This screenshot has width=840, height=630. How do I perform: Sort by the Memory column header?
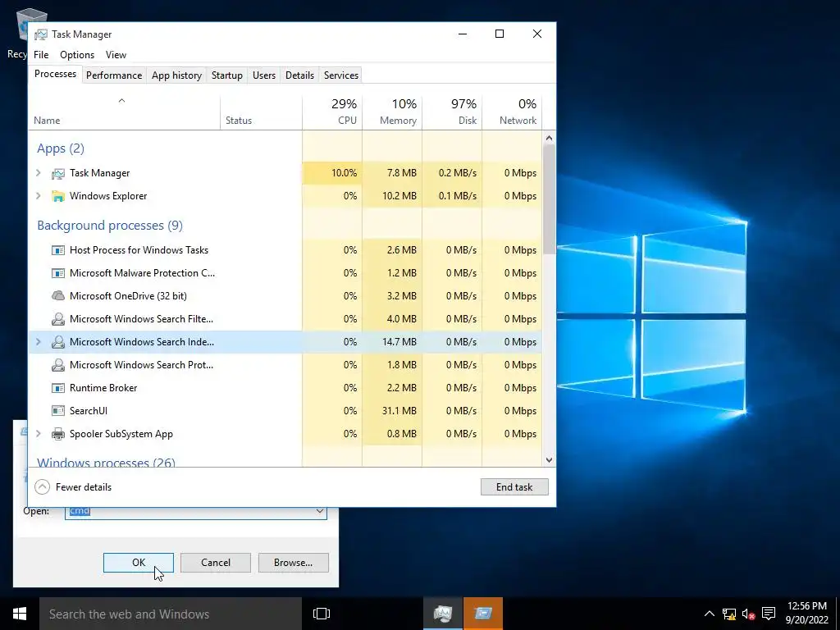[392, 112]
